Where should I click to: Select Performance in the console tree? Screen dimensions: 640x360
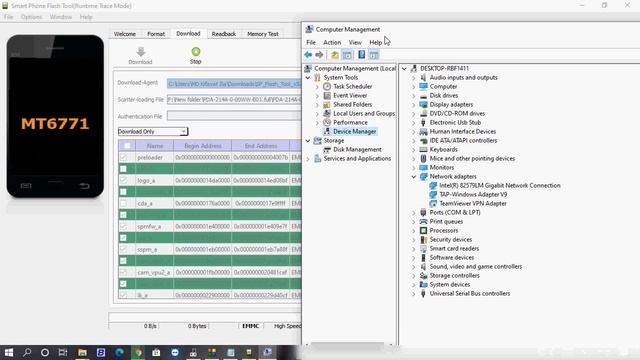coord(350,122)
